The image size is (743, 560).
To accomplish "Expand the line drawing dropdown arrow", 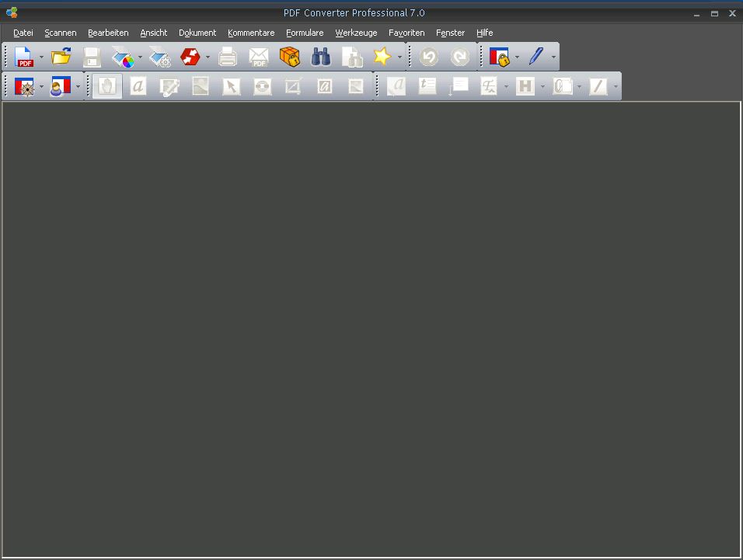I will pyautogui.click(x=616, y=87).
